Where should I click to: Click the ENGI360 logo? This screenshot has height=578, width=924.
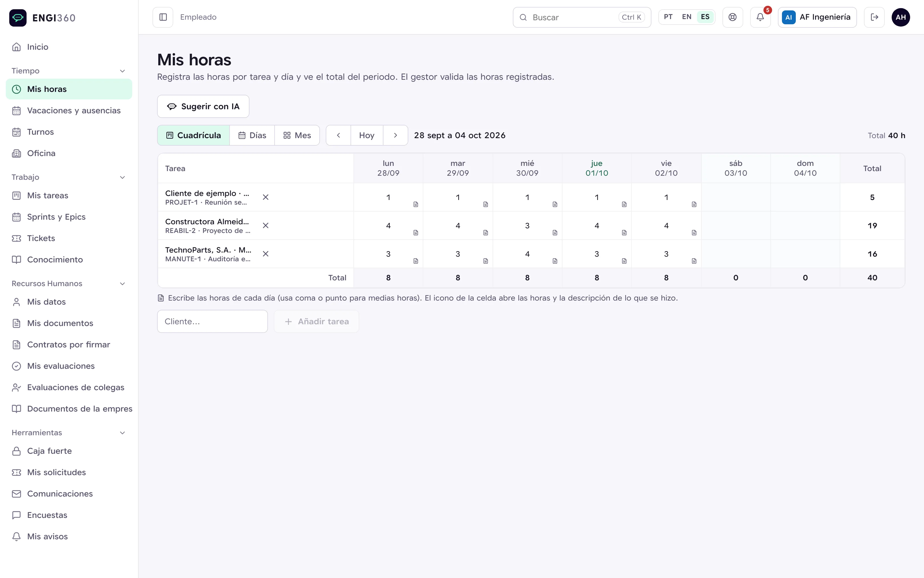coord(42,18)
